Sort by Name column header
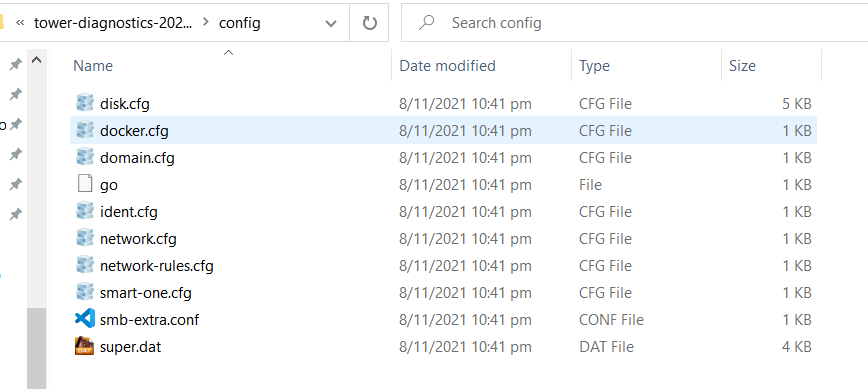Viewport: 868px width, 389px height. [93, 66]
